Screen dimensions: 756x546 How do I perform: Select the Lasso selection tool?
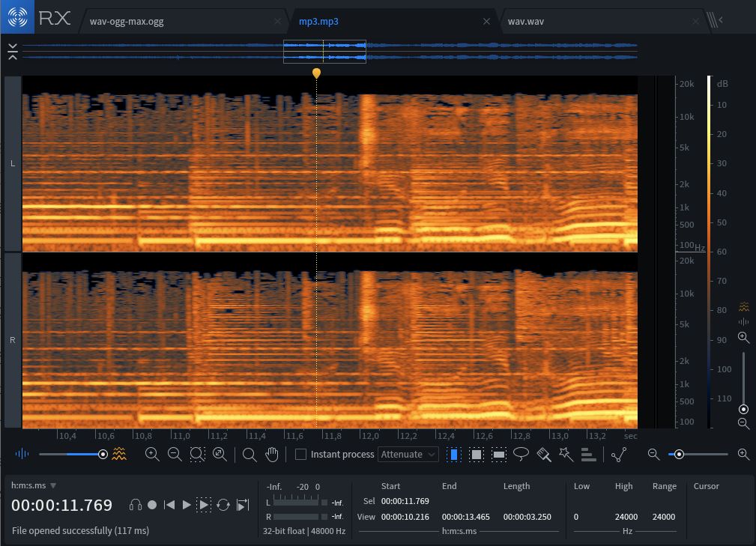(521, 454)
